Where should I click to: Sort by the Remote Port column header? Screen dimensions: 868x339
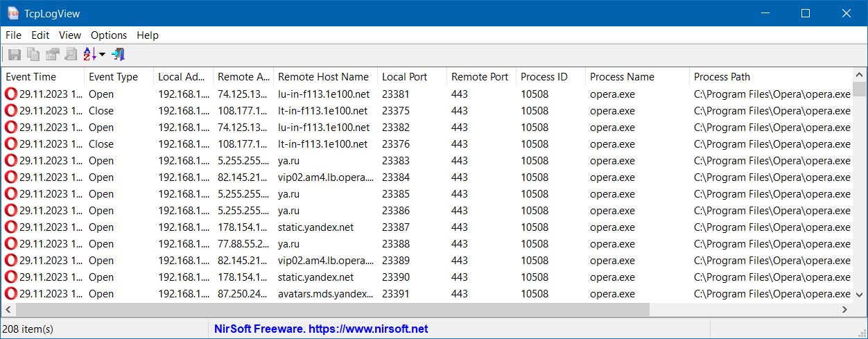[x=481, y=77]
